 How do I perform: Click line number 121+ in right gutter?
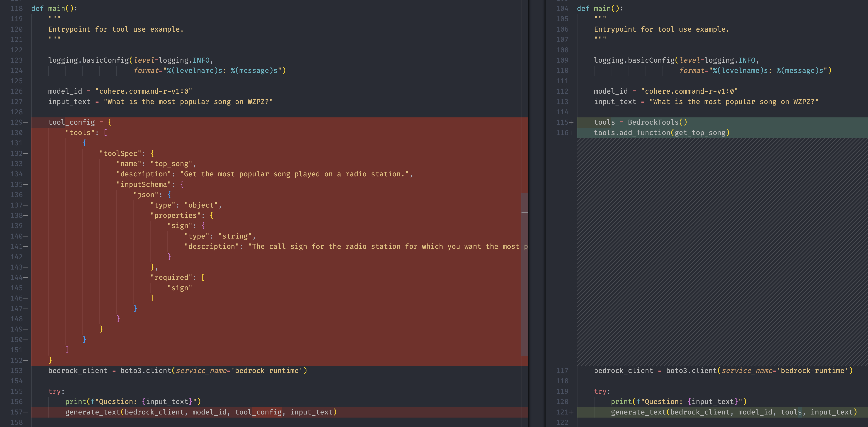(564, 412)
